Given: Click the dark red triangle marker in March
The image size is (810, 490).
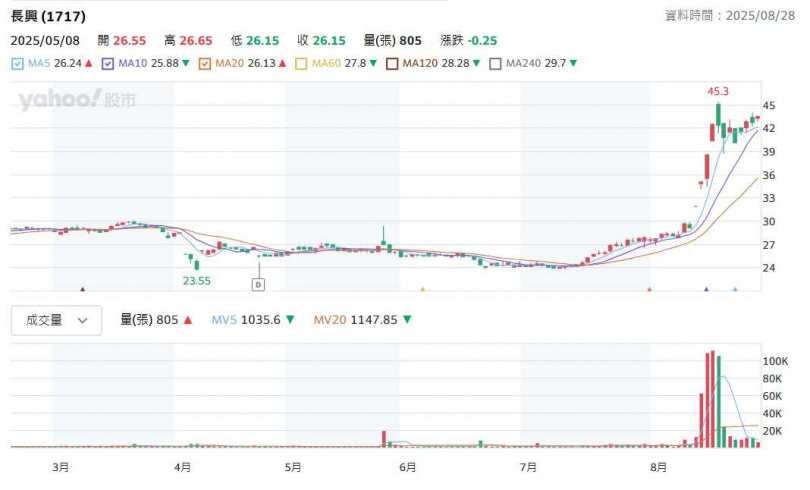Looking at the screenshot, I should pos(83,289).
